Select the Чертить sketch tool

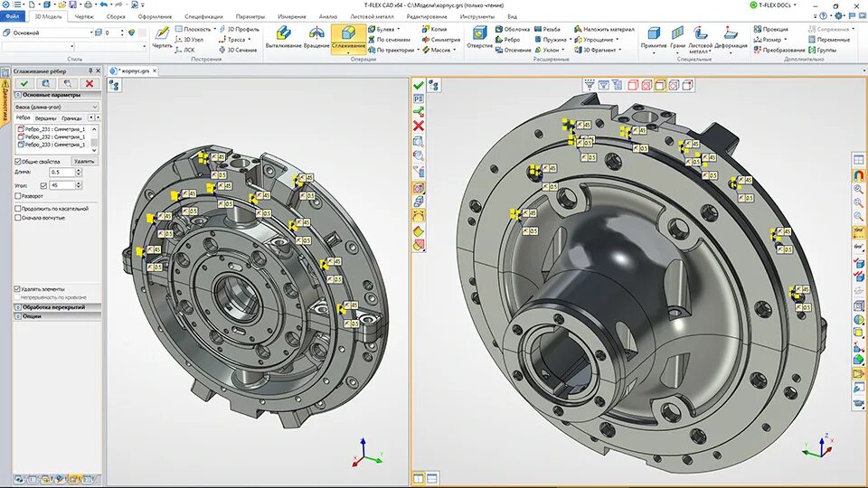click(162, 38)
